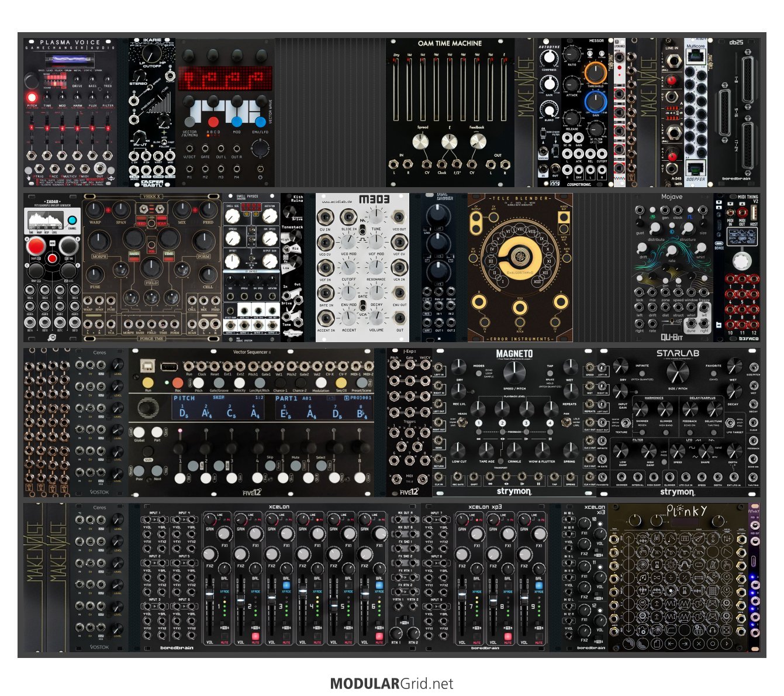Click the freeze jack on Mojave
The width and height of the screenshot is (784, 696).
pyautogui.click(x=704, y=292)
